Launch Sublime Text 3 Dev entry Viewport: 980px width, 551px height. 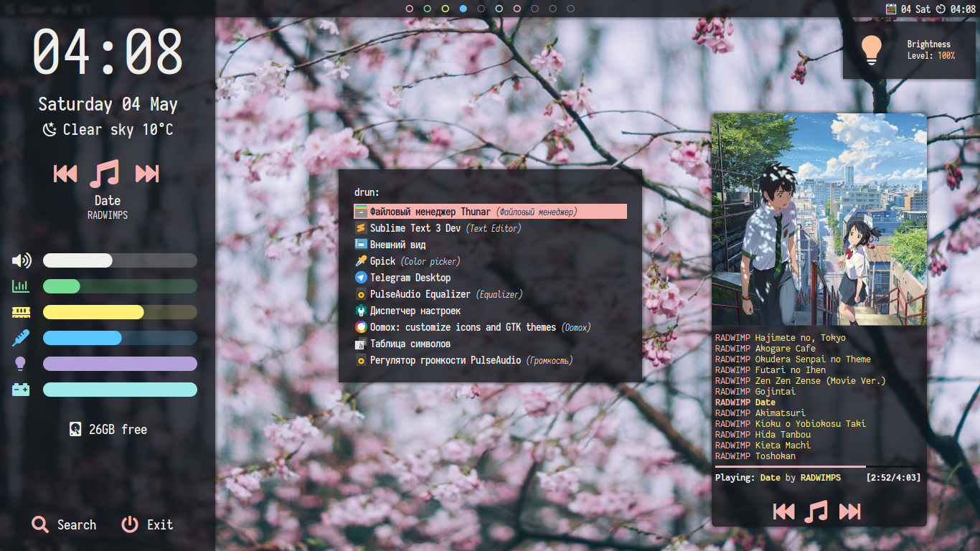[x=490, y=228]
